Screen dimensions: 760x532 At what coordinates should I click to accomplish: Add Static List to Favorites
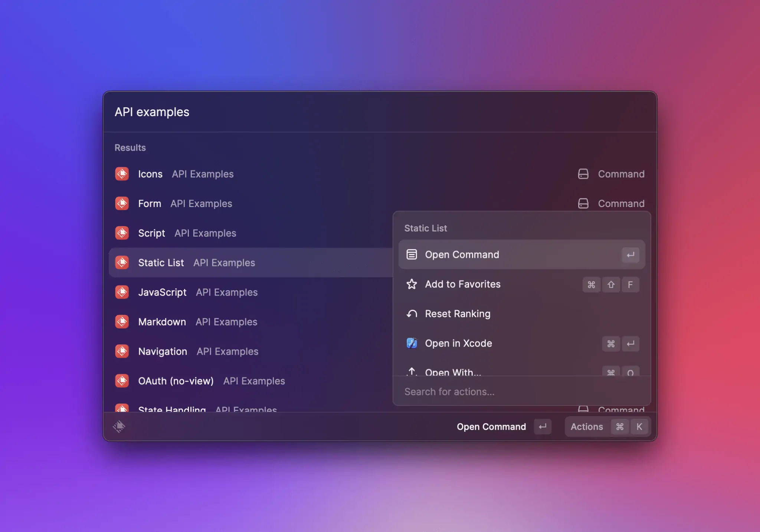(x=463, y=284)
